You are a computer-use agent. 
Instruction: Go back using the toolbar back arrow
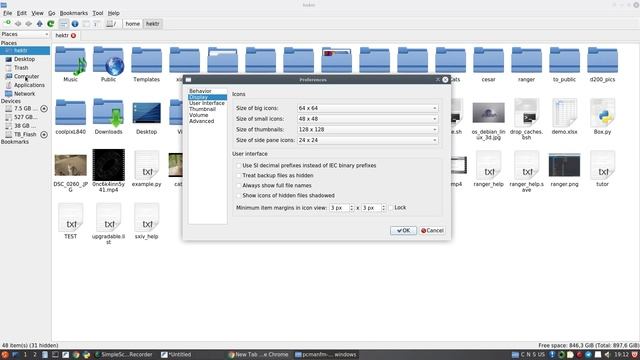tap(18, 24)
